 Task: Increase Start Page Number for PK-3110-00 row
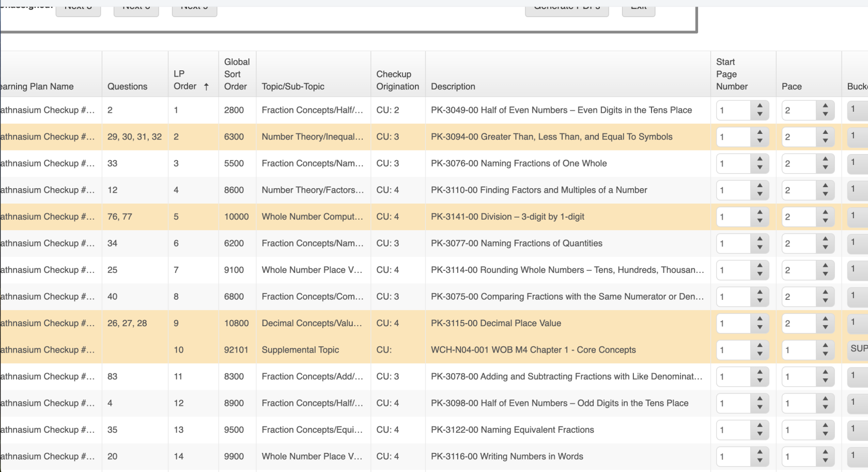click(760, 186)
